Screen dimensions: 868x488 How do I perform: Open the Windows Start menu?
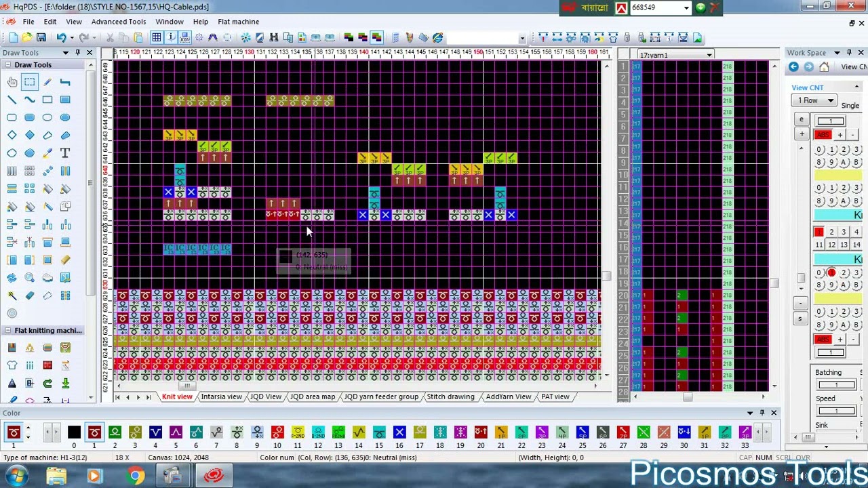click(x=16, y=476)
